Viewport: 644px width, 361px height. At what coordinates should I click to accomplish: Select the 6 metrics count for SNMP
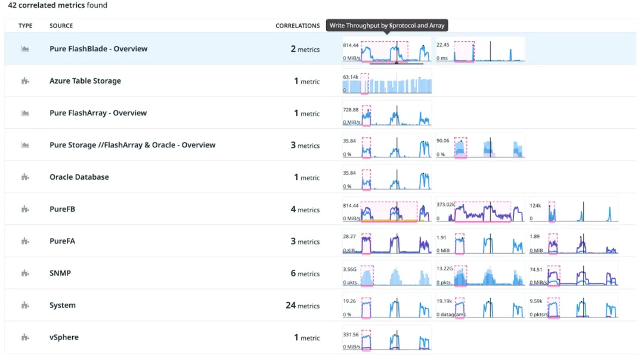click(305, 273)
